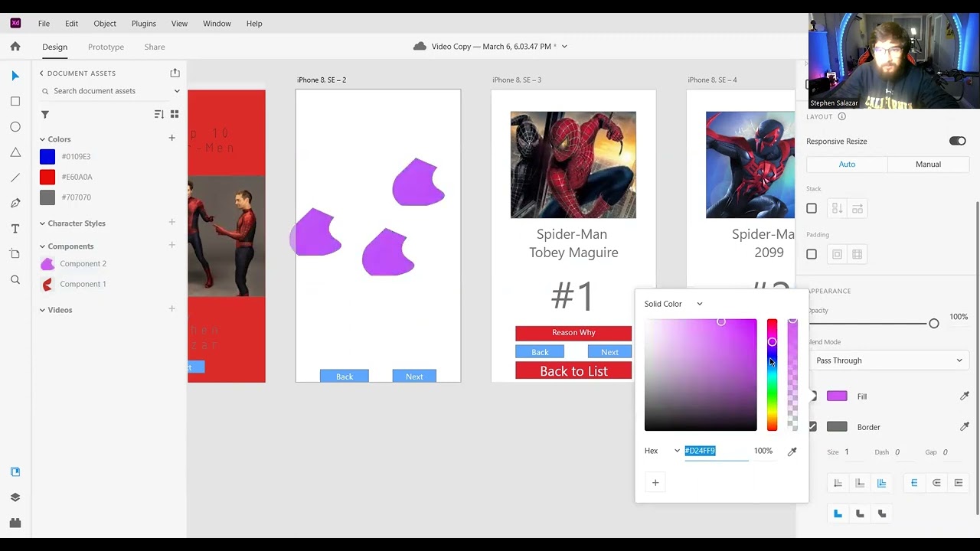The width and height of the screenshot is (980, 551).
Task: Click the Reason Why button
Action: 573,333
